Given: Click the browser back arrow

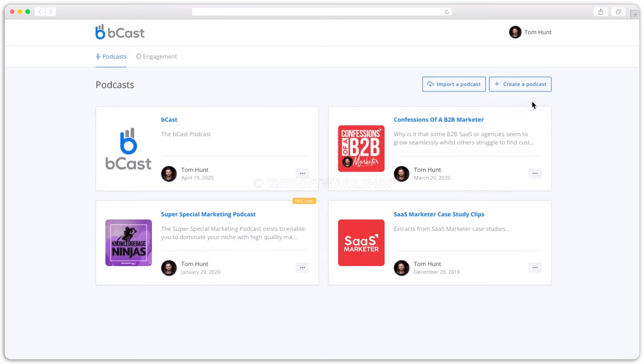Looking at the screenshot, I should click(x=40, y=12).
